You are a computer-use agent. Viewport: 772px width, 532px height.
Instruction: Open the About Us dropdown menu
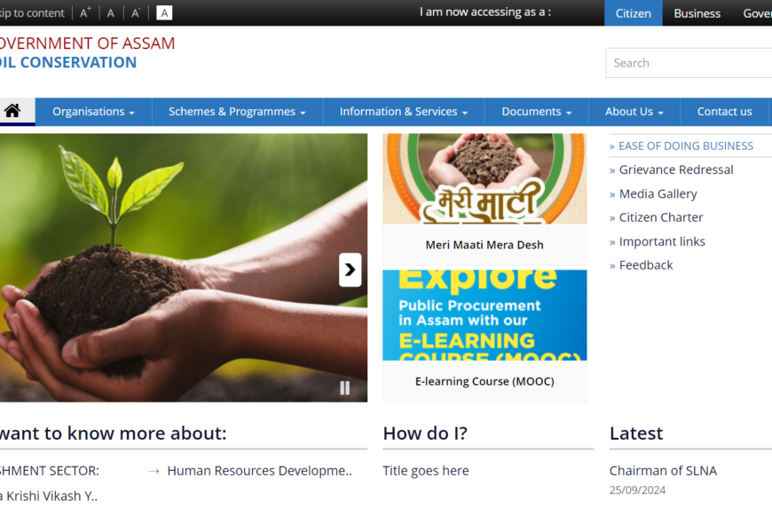pos(634,112)
